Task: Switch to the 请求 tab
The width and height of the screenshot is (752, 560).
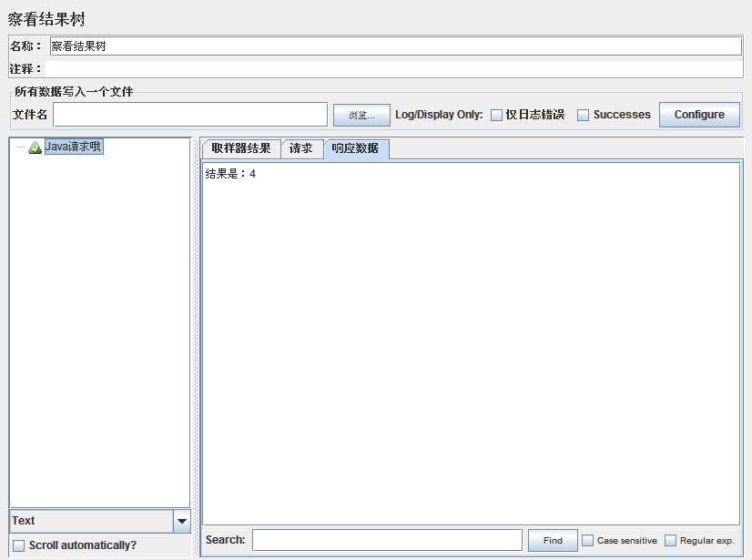Action: [301, 148]
